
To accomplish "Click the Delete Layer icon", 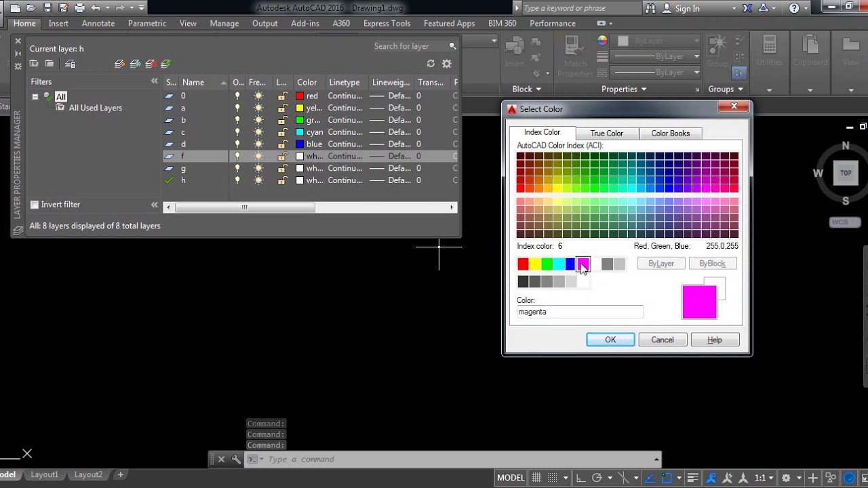I will pos(151,64).
